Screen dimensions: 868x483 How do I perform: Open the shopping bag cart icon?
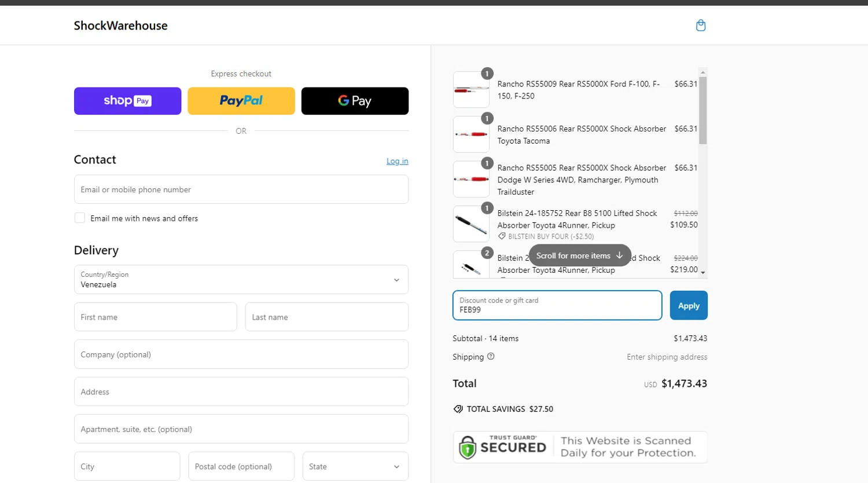click(x=701, y=25)
